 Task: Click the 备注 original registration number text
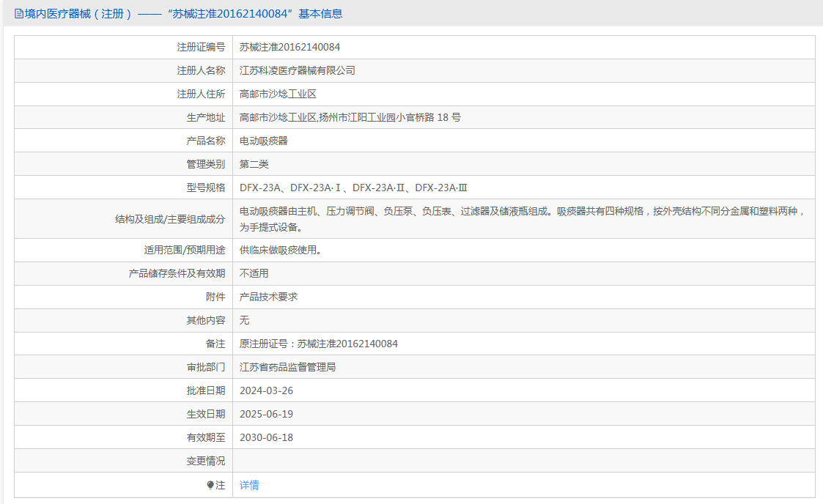tap(319, 344)
